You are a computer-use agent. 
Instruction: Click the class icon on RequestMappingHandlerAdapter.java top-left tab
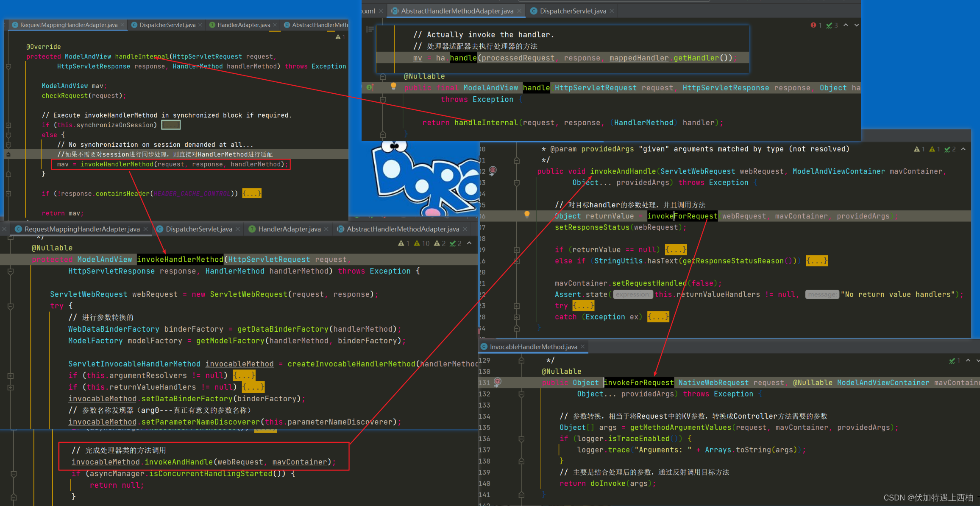click(x=15, y=25)
